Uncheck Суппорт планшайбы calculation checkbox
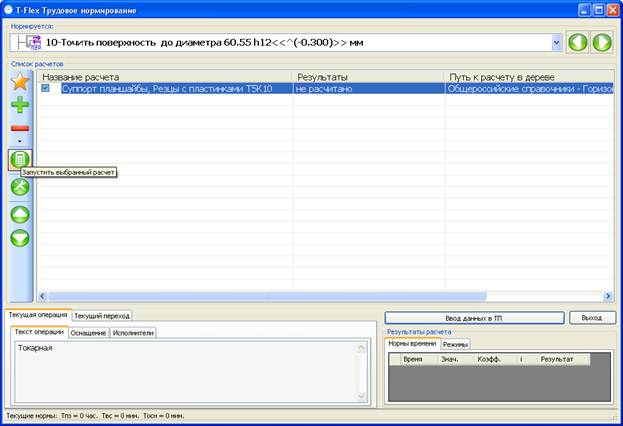 coord(45,88)
